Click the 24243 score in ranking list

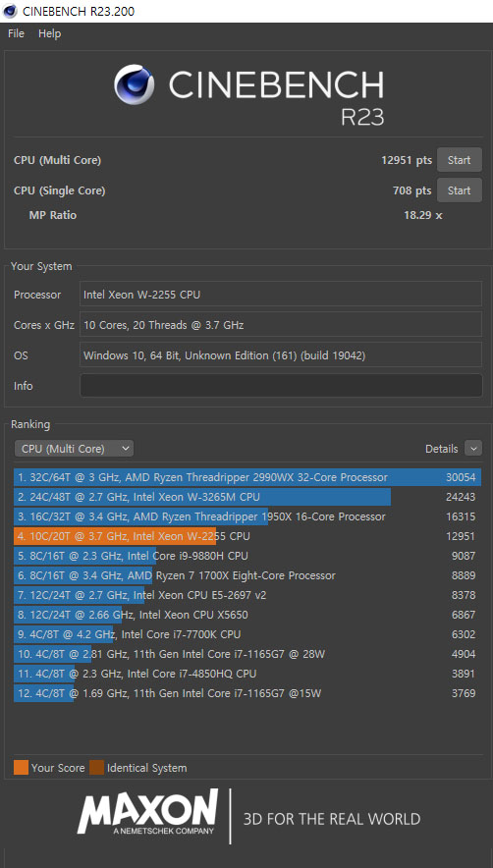461,497
